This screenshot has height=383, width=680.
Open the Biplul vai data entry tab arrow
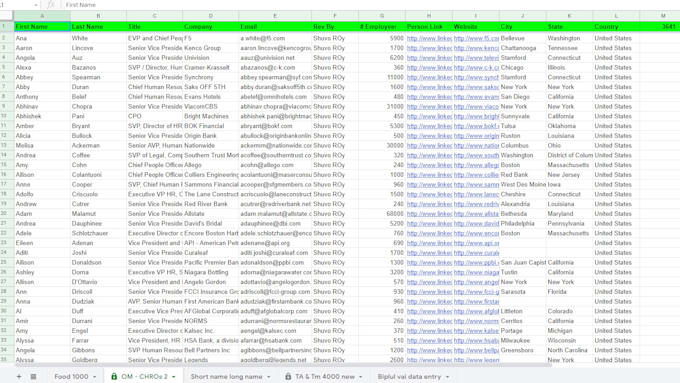(447, 377)
